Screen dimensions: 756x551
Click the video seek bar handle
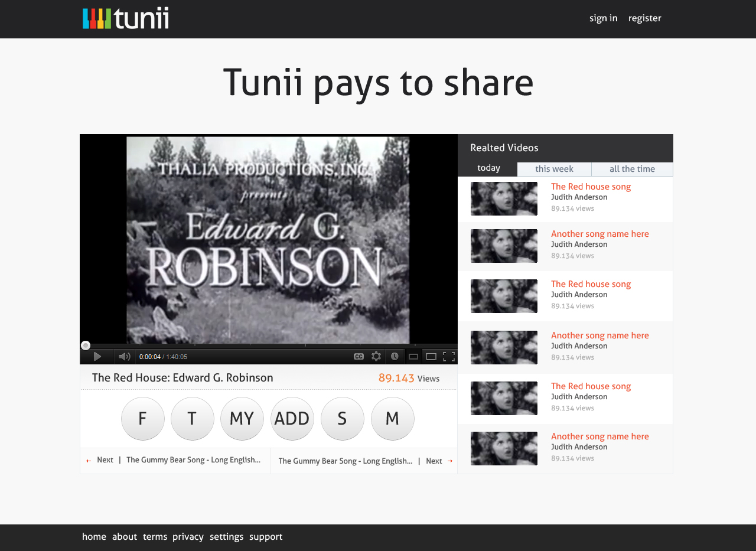pyautogui.click(x=86, y=345)
